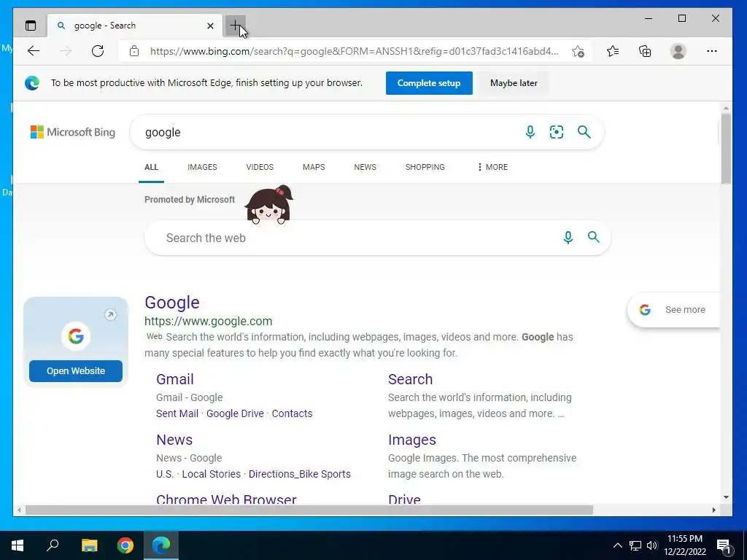The height and width of the screenshot is (560, 747).
Task: Open taskbar search icon
Action: [53, 545]
